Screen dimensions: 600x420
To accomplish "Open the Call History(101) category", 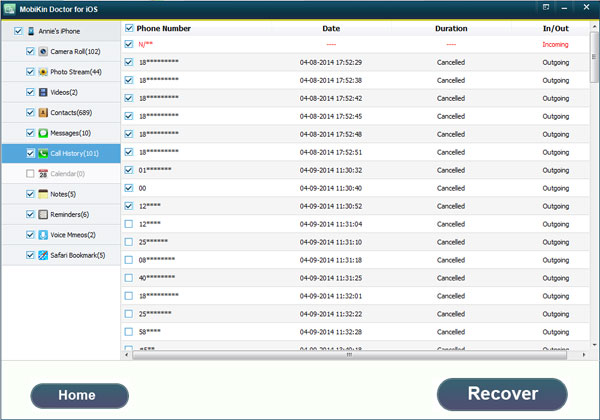I will point(73,154).
